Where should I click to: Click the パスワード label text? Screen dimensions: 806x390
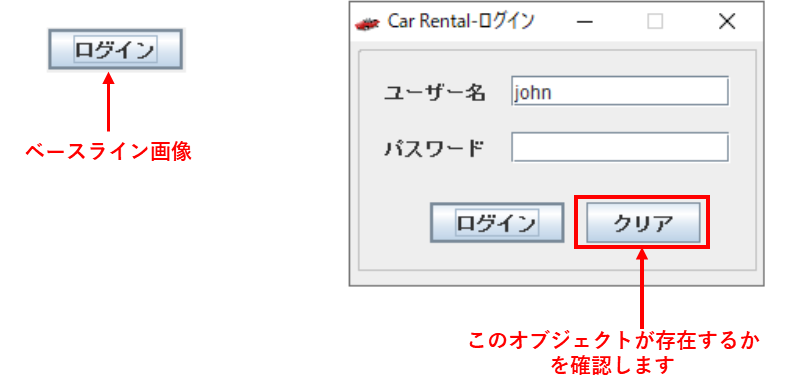click(435, 149)
